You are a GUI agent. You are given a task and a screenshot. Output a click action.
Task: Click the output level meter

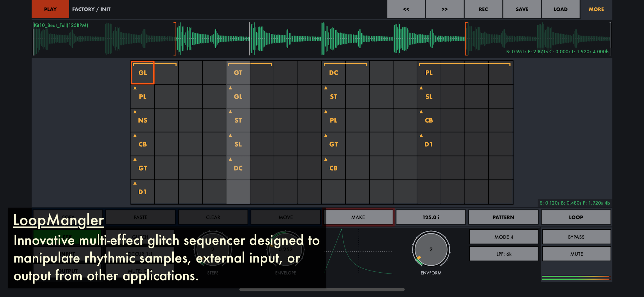pyautogui.click(x=576, y=277)
